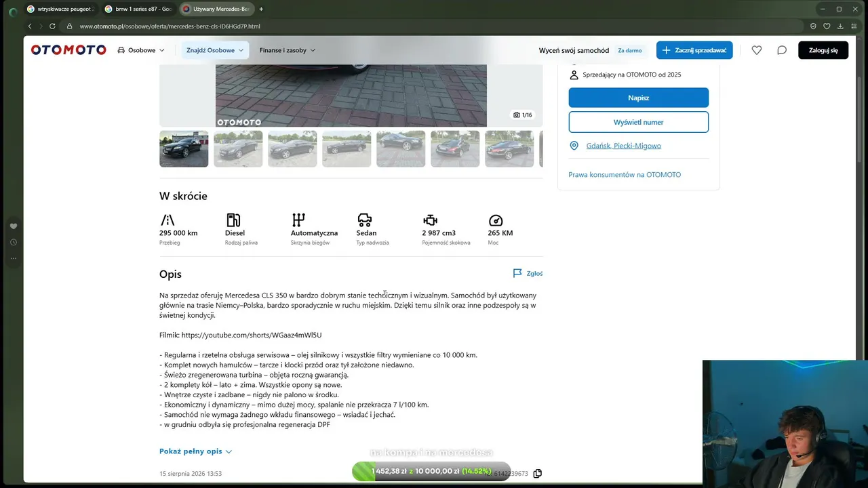Image resolution: width=868 pixels, height=488 pixels.
Task: Click the 'Opis' section heading
Action: click(170, 274)
